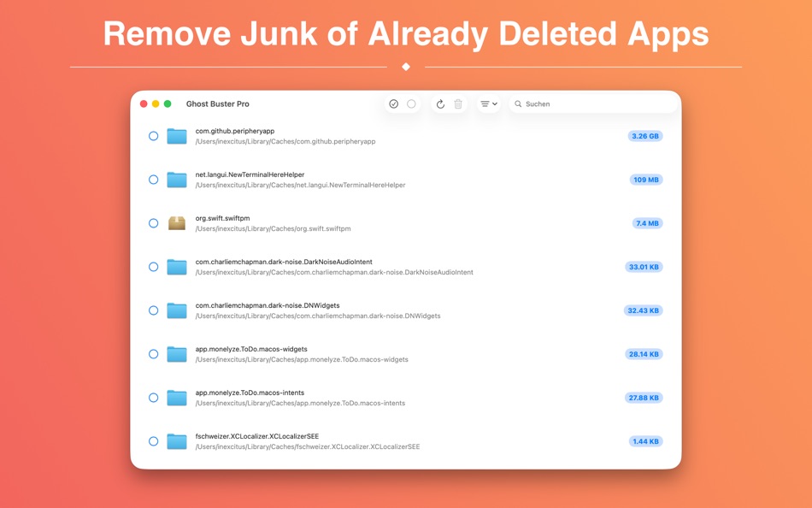Click the com.github.peripheryapp folder icon
This screenshot has width=812, height=508.
[x=177, y=136]
